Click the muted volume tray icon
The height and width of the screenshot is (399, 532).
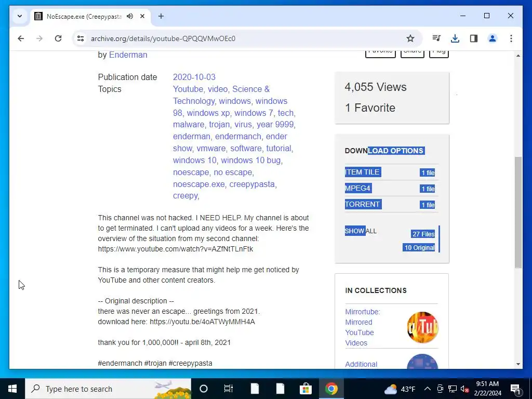point(465,389)
